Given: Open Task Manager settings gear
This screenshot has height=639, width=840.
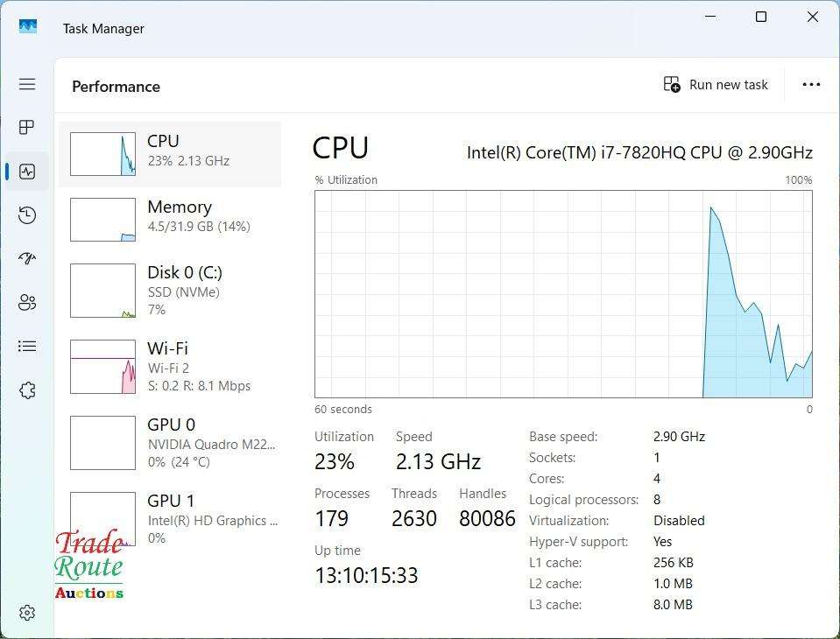Looking at the screenshot, I should click(27, 613).
